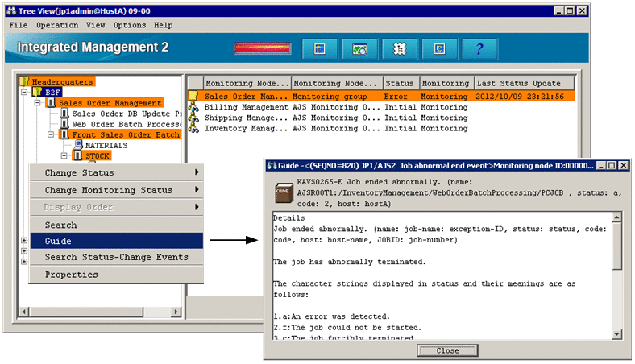Click the Headerquaters root folder icon
635x364 pixels.
point(24,81)
